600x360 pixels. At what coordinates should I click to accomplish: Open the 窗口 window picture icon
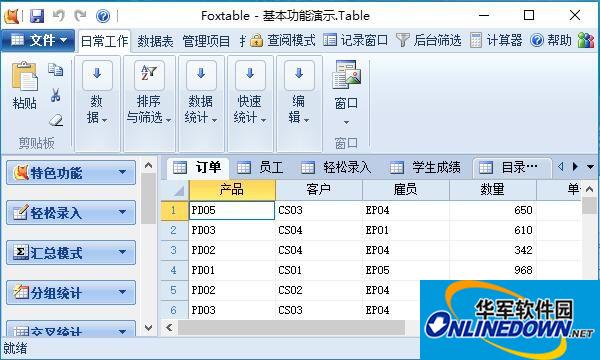coord(346,75)
